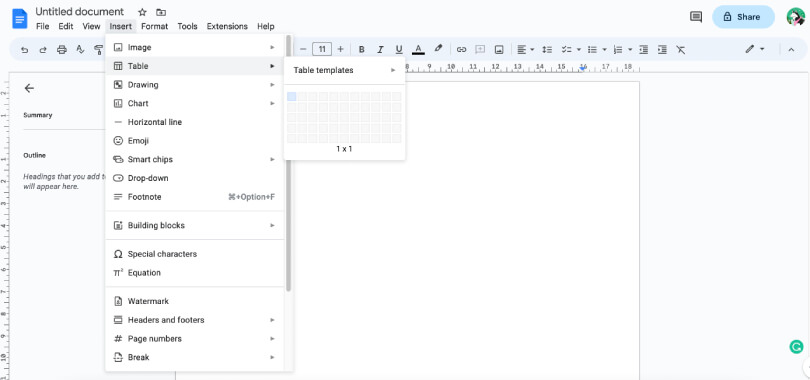The height and width of the screenshot is (380, 810).
Task: Open the numbered list options arrow
Action: [630, 50]
